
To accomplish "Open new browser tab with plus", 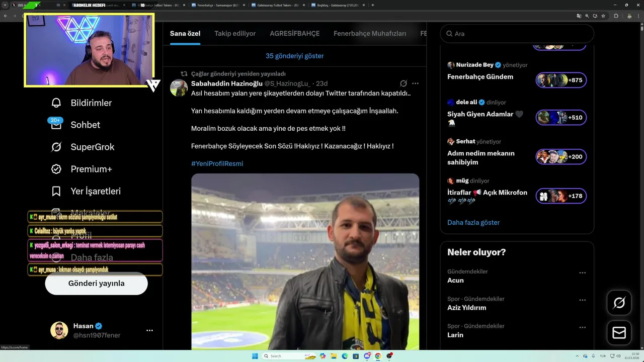I will pyautogui.click(x=372, y=5).
